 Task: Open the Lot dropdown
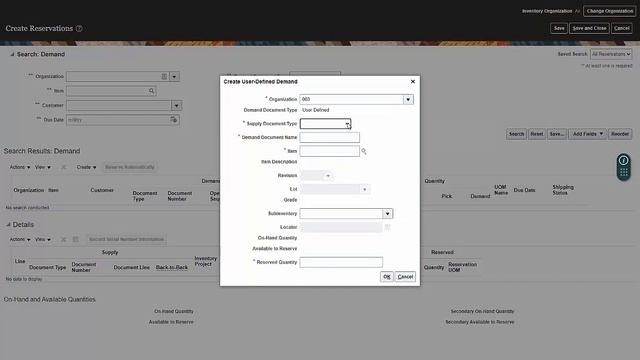tap(365, 189)
